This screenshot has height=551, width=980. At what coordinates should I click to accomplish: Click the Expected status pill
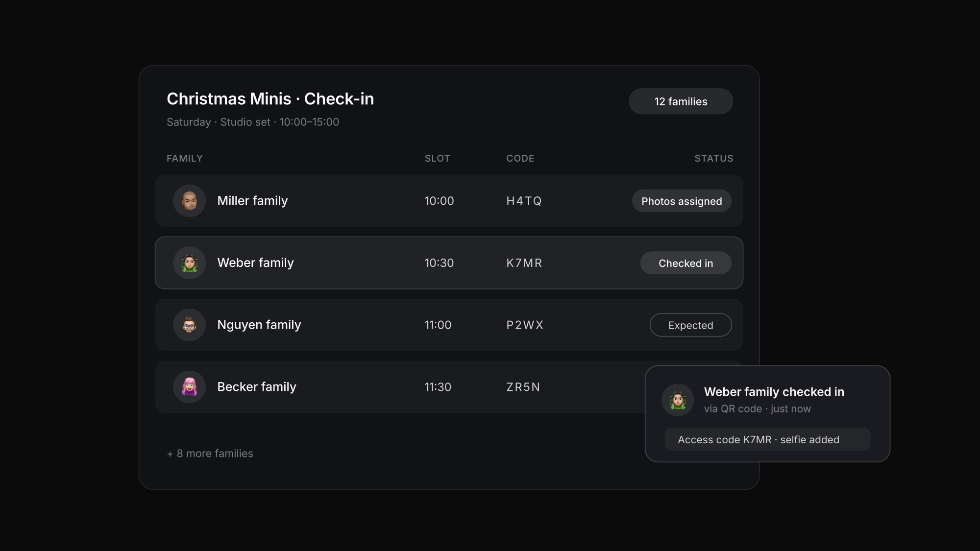[x=690, y=325]
